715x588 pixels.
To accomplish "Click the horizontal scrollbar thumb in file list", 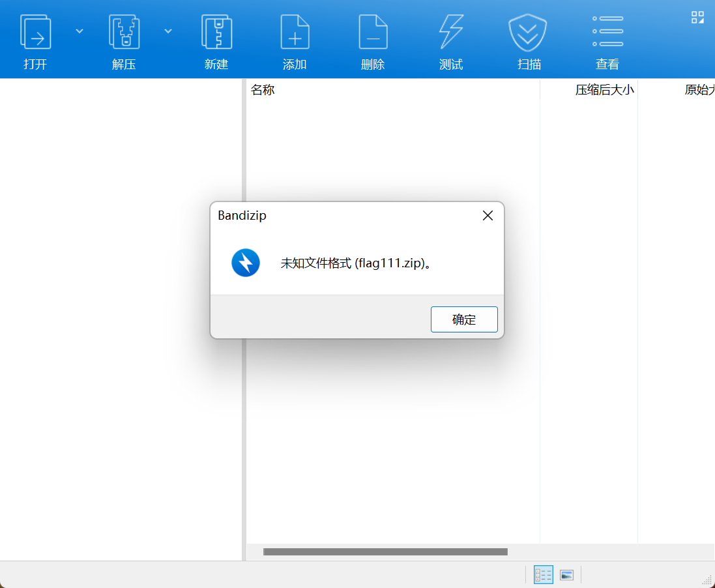I will pyautogui.click(x=385, y=552).
